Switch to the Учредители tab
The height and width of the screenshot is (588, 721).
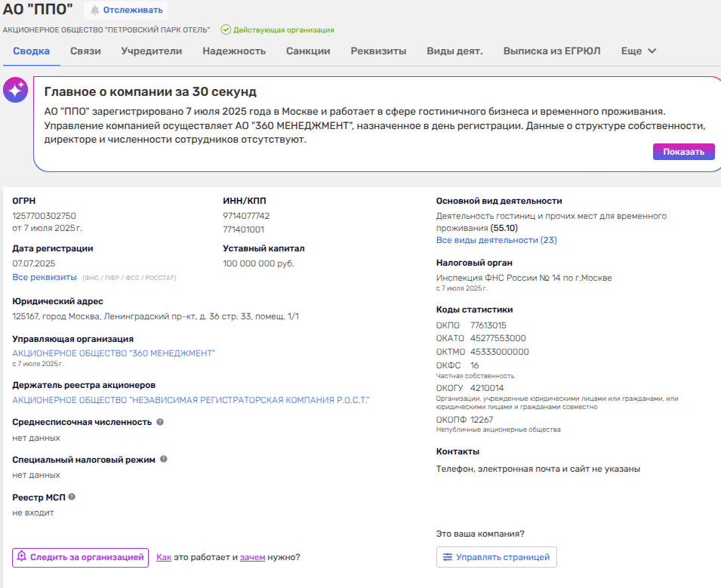(152, 51)
